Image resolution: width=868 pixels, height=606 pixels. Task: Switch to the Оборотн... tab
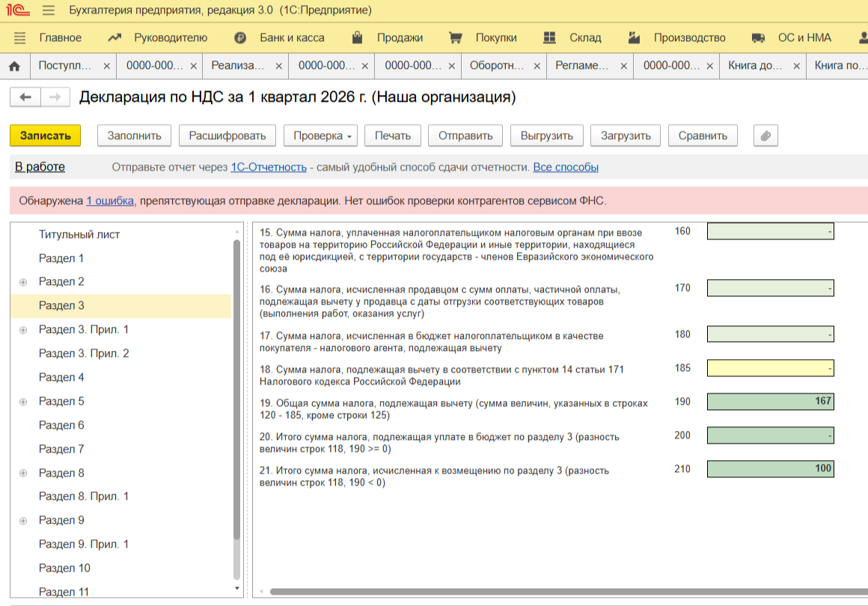[x=496, y=66]
